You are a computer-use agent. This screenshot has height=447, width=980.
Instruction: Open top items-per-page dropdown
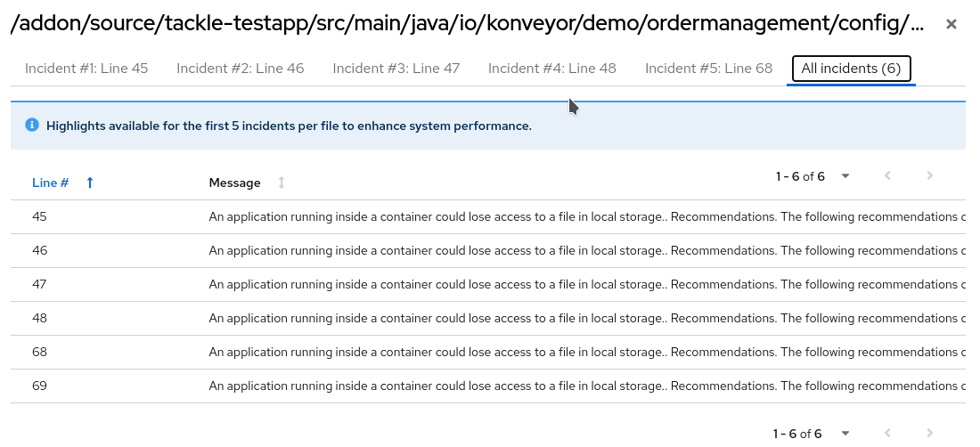click(x=845, y=176)
